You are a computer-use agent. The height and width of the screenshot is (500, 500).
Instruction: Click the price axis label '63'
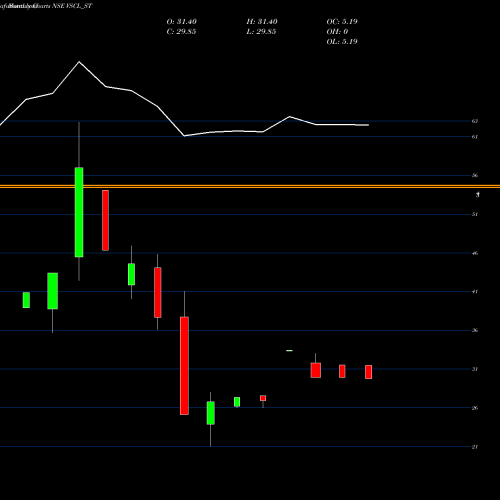(475, 121)
